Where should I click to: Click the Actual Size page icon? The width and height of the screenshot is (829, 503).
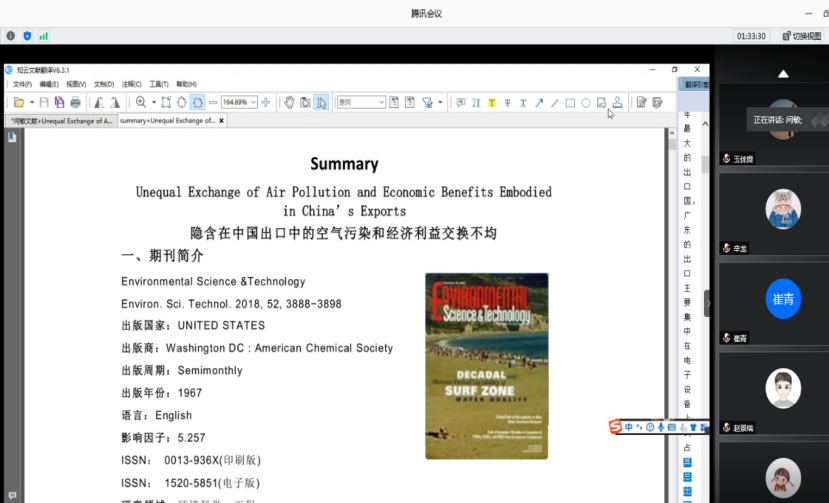pyautogui.click(x=166, y=102)
